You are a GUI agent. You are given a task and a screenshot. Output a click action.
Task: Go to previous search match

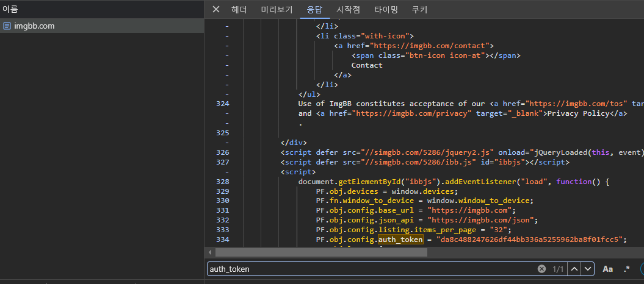(574, 269)
